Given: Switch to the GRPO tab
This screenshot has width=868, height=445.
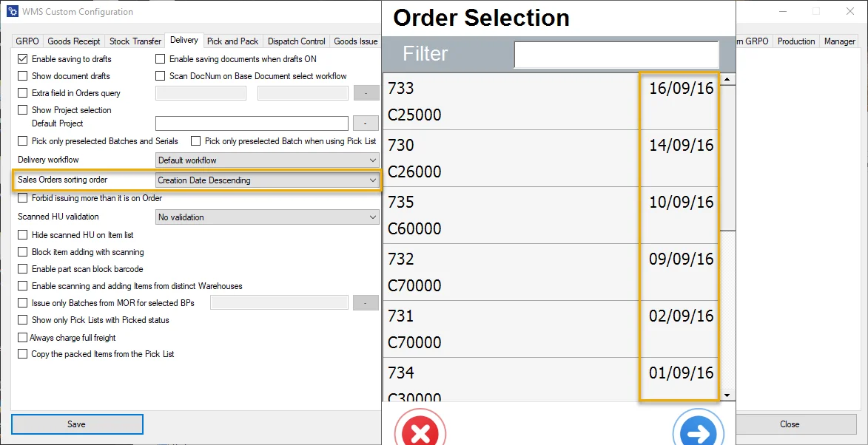Looking at the screenshot, I should (27, 41).
